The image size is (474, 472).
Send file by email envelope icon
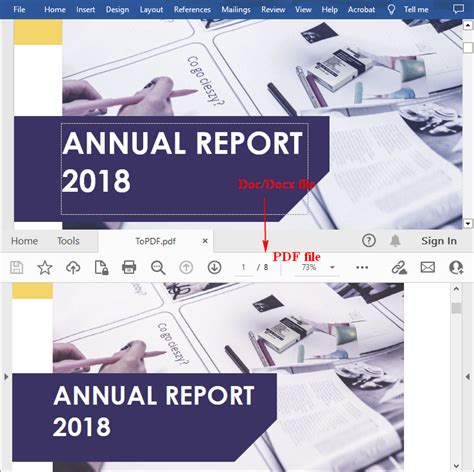click(428, 267)
